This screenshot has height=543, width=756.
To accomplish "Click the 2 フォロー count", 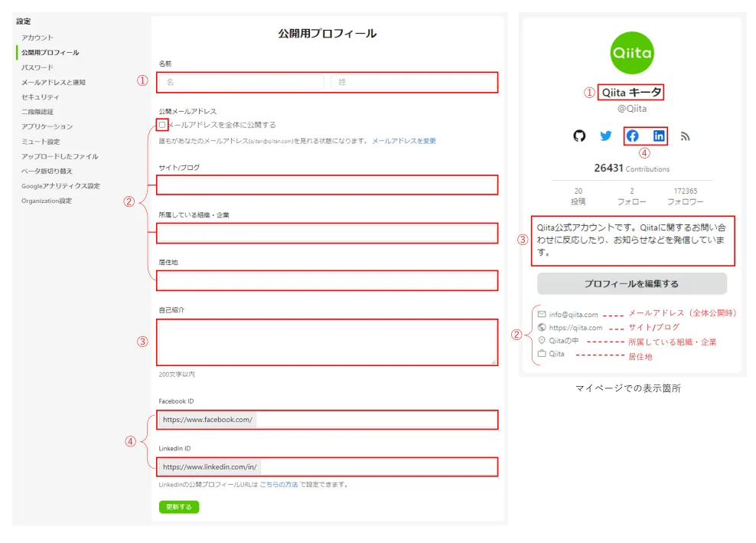I will click(x=631, y=197).
